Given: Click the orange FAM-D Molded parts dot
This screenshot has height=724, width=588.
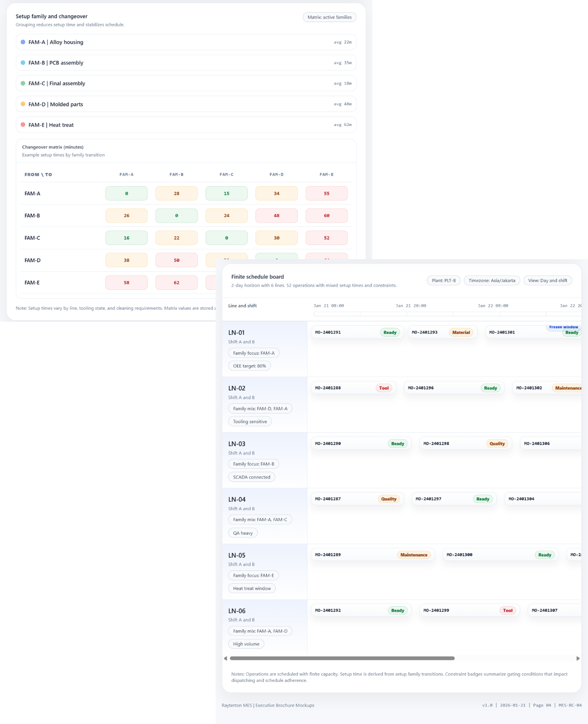Looking at the screenshot, I should point(23,104).
